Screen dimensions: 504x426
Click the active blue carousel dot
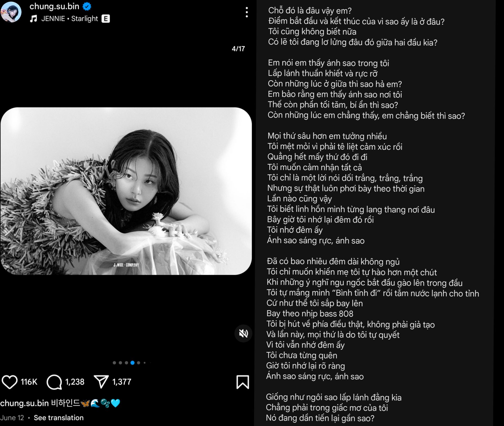tap(133, 363)
